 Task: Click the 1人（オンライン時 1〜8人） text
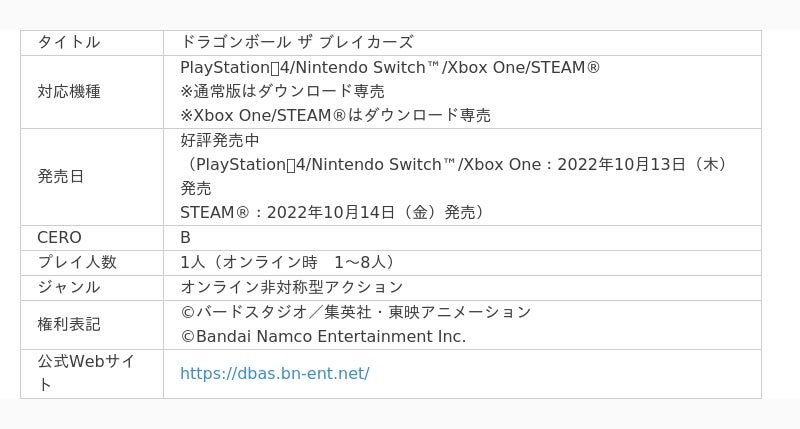tap(288, 262)
